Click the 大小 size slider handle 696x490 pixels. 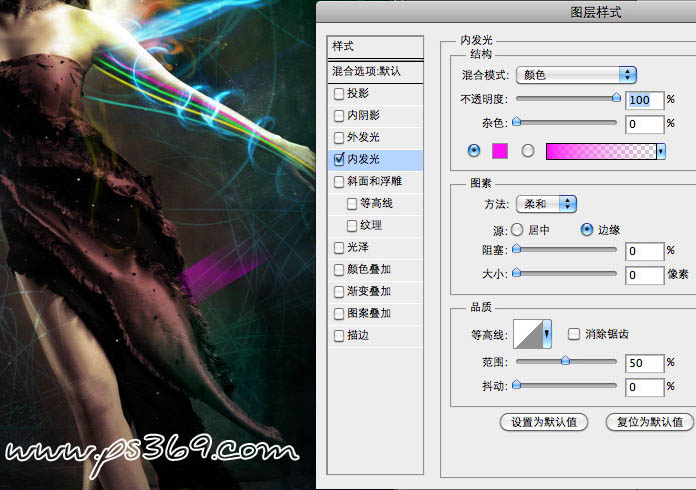point(516,272)
